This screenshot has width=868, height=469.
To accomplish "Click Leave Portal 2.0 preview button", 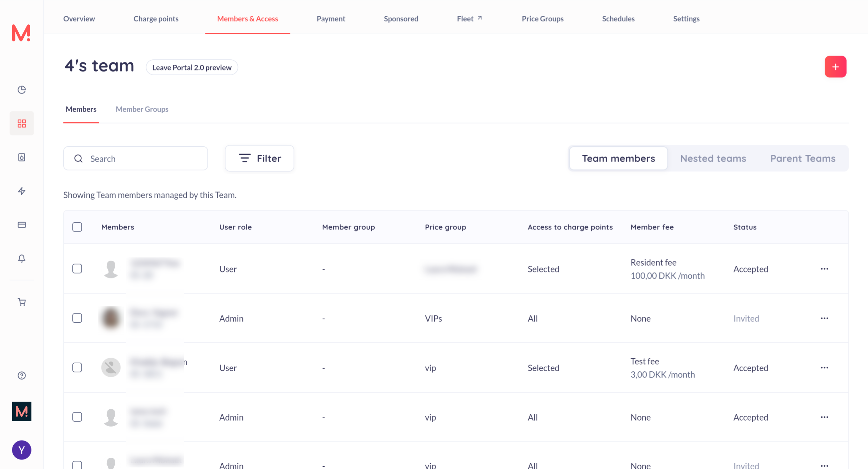I will tap(192, 67).
